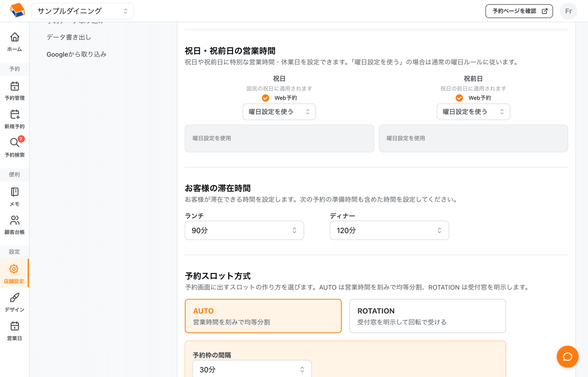This screenshot has width=588, height=377.
Task: Open 予約枠の間隔 30分 dropdown
Action: (x=252, y=369)
